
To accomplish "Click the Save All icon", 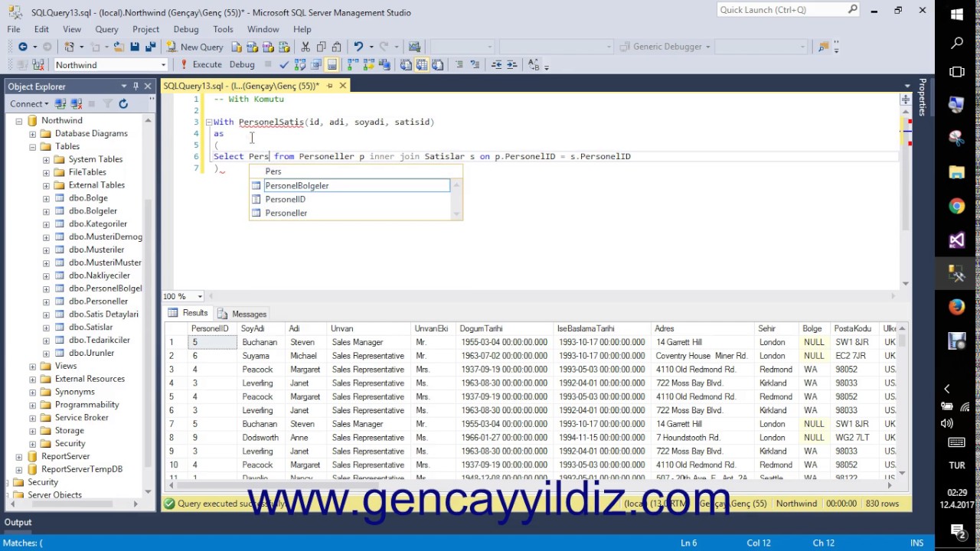I will [151, 47].
